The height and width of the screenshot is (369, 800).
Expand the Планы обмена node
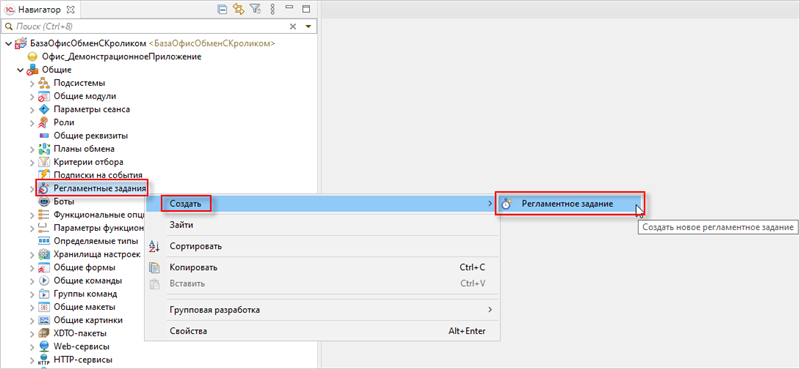tap(32, 150)
